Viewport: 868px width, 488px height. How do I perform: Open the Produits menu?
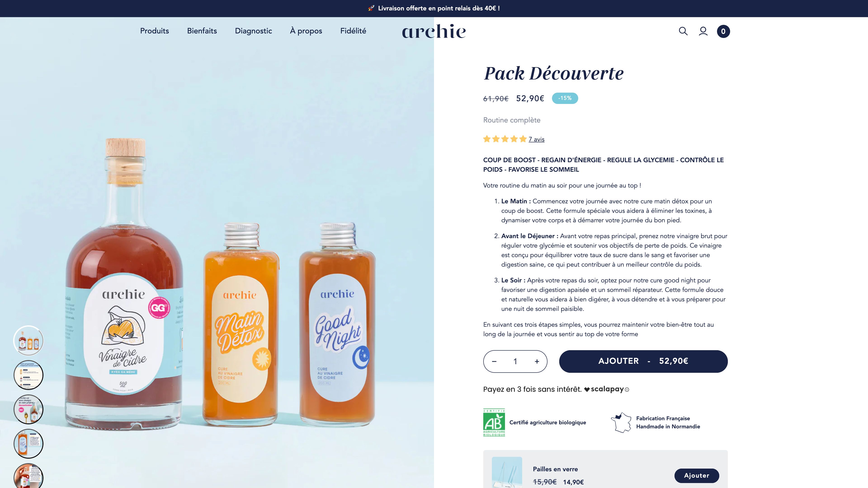tap(154, 31)
